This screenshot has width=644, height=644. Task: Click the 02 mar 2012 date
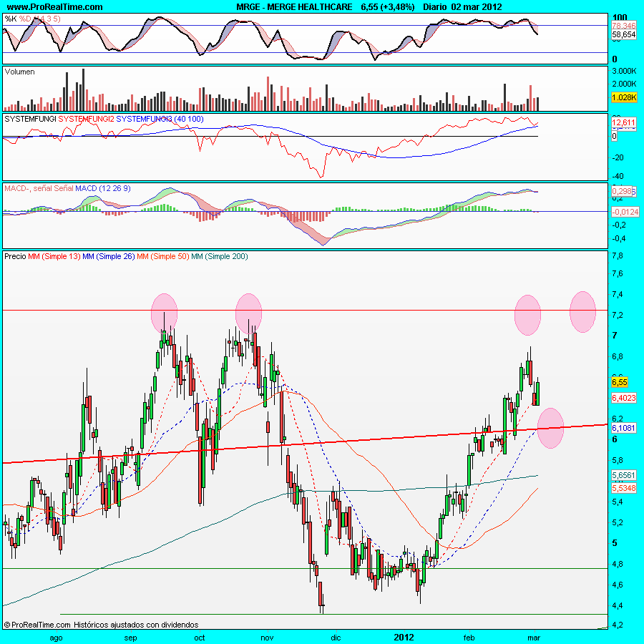click(x=477, y=6)
